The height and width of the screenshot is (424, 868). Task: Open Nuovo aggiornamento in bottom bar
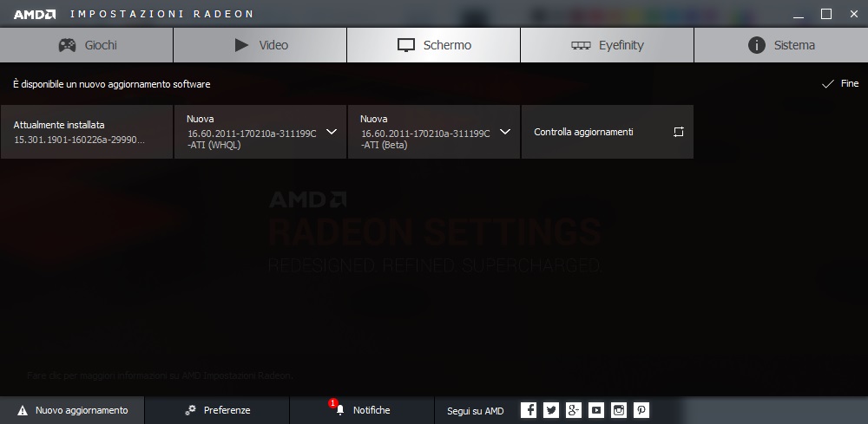[x=72, y=410]
